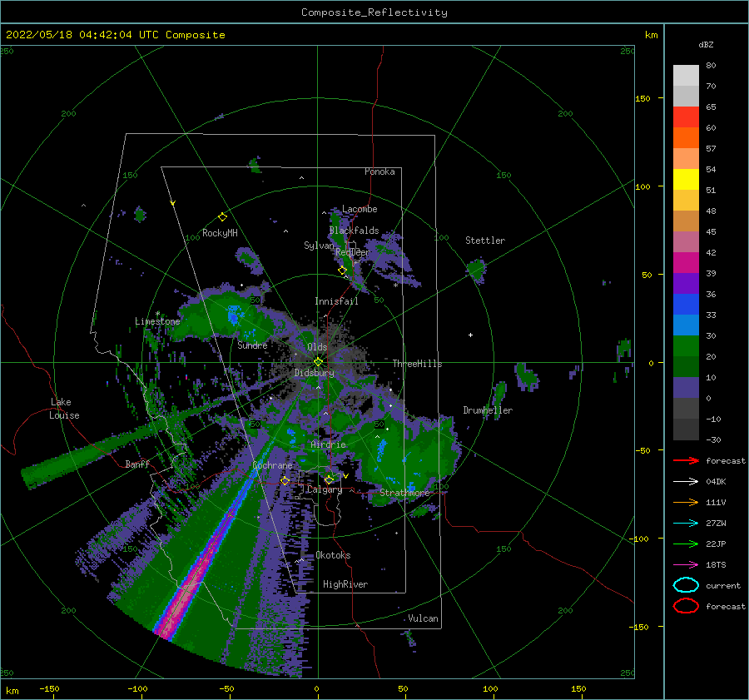Screen dimensions: 749x700
Task: Click the green echo blob near Stettler
Action: pyautogui.click(x=476, y=270)
